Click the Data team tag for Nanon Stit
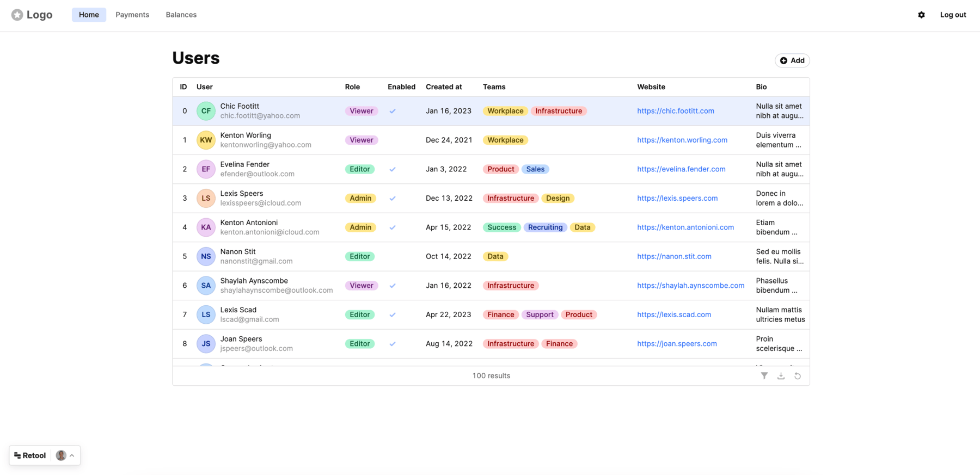 tap(495, 256)
